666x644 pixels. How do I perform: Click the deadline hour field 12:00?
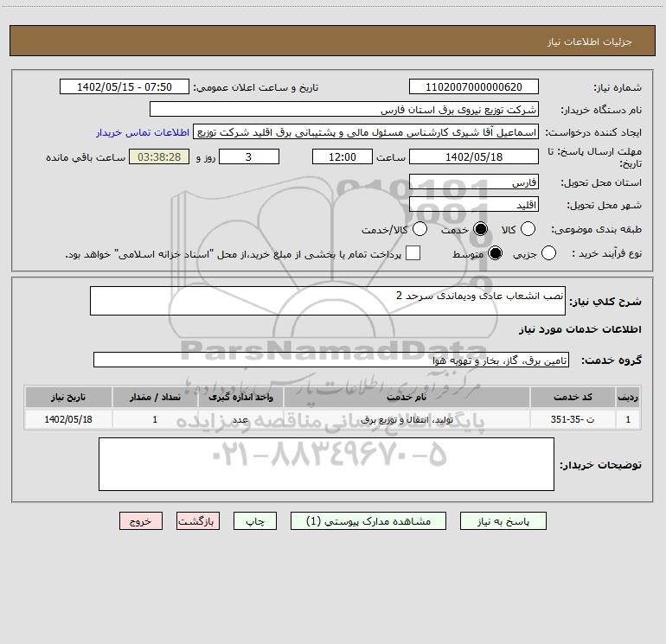pos(343,156)
